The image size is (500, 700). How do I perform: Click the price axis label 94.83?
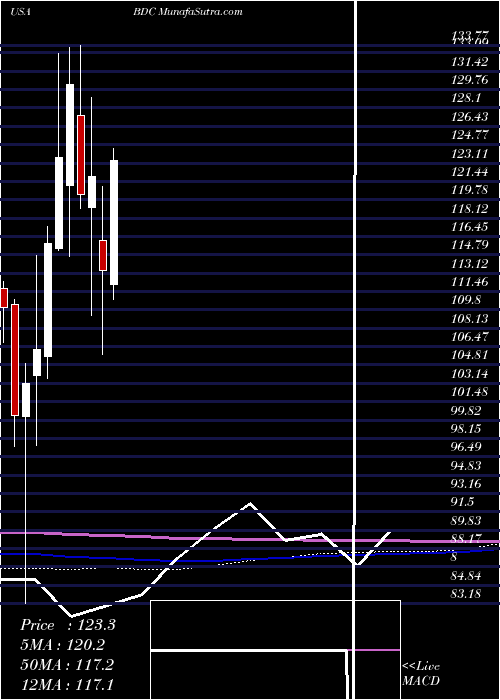[x=467, y=465]
